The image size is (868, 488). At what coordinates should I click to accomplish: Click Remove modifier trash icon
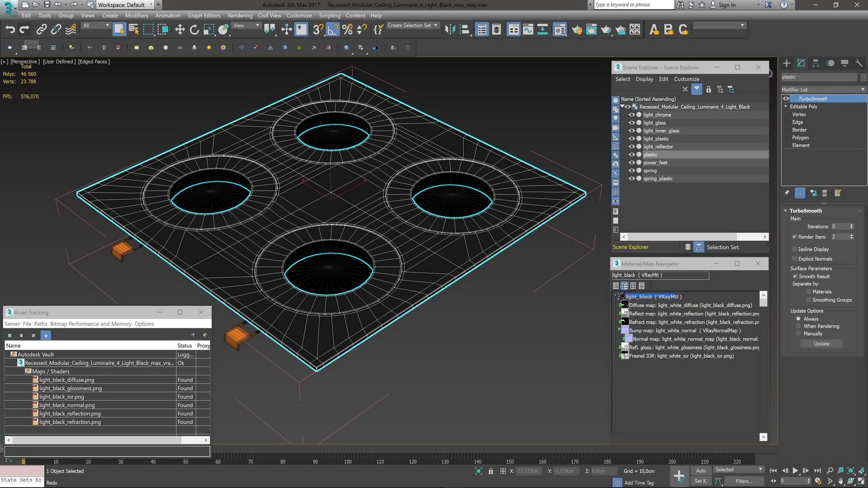(825, 193)
